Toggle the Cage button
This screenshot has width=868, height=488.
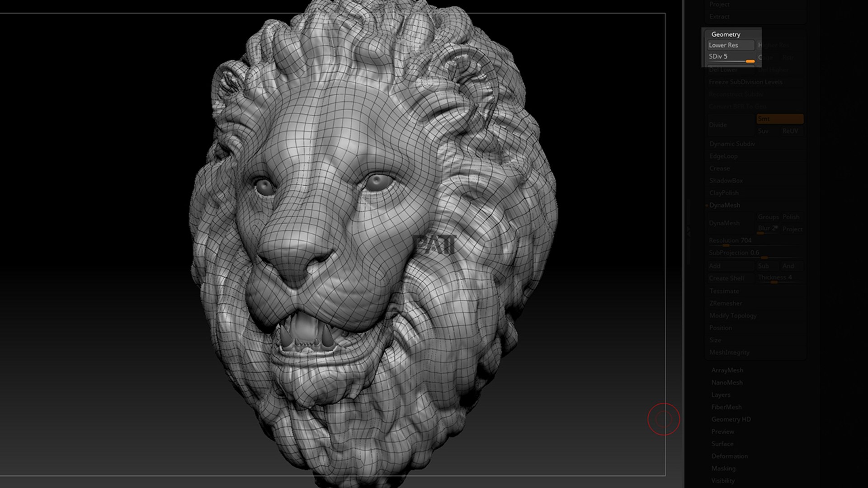tap(767, 57)
